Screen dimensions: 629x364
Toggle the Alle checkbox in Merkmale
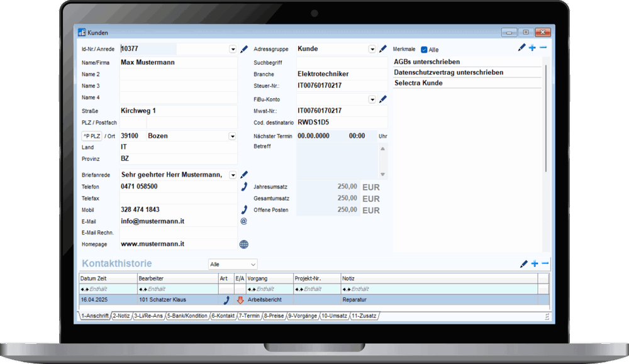pyautogui.click(x=424, y=50)
